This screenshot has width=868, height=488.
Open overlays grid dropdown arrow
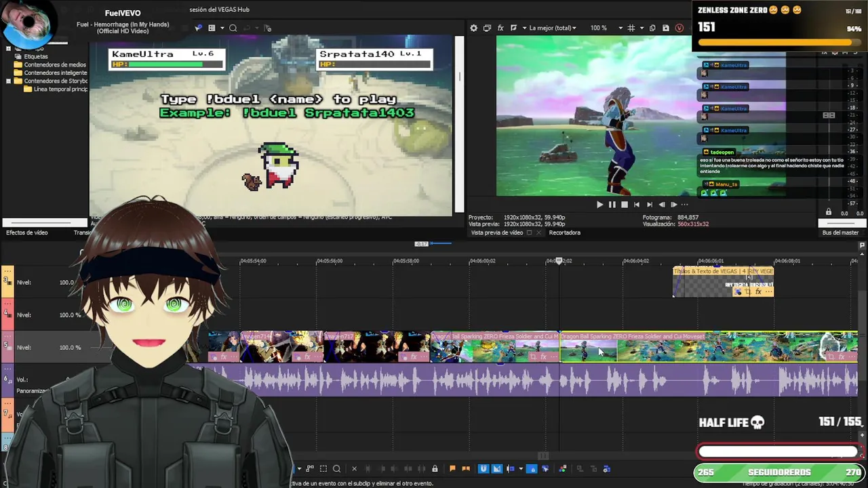click(x=640, y=28)
